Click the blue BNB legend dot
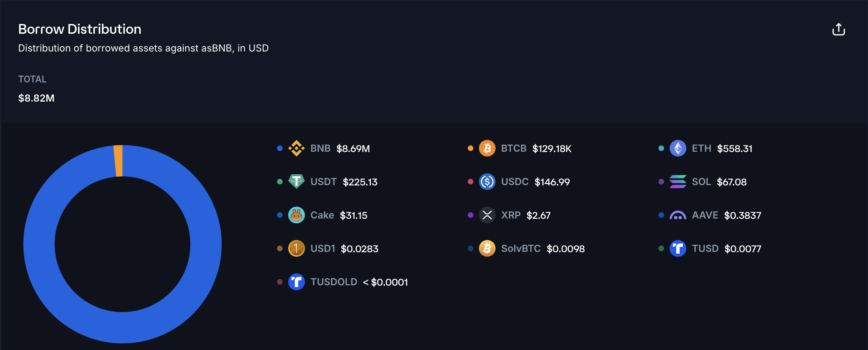Viewport: 868px width, 350px height. [x=280, y=148]
